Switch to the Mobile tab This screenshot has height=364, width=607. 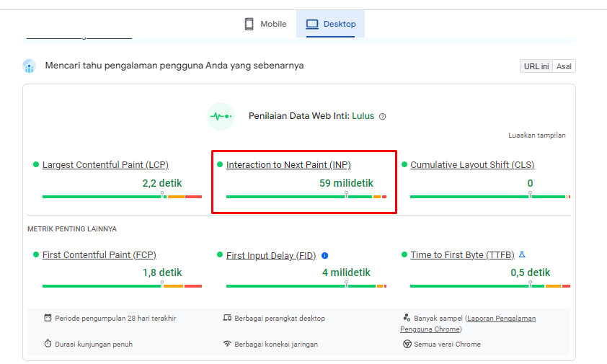[265, 24]
